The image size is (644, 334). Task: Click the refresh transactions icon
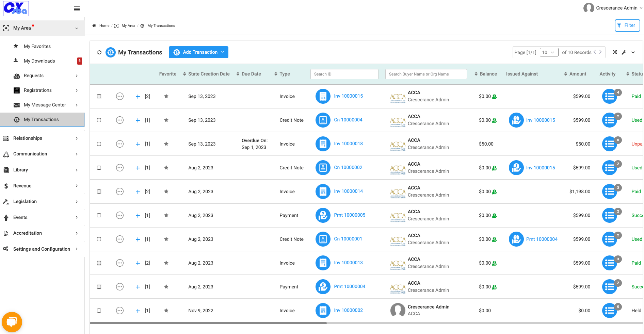99,52
